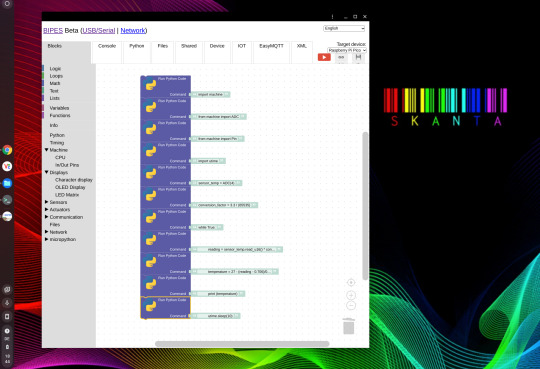Zoom in on the blocks workspace
The image size is (540, 369).
(x=351, y=295)
